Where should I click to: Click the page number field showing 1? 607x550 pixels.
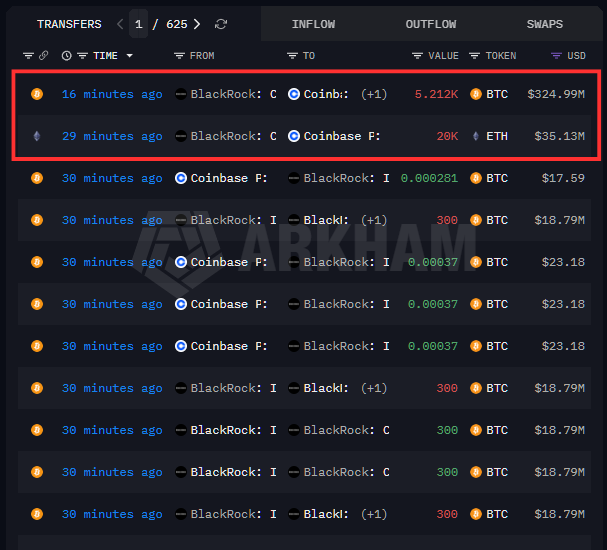139,24
